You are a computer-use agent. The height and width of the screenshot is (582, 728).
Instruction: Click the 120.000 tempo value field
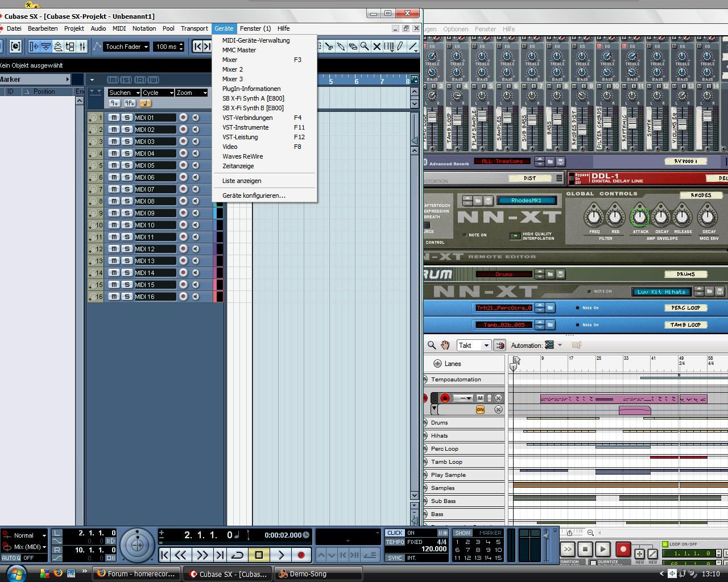point(434,550)
